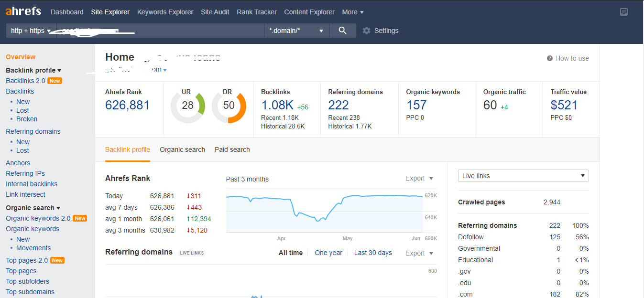The height and width of the screenshot is (298, 644).
Task: Open Keywords Explorer from the top menu
Action: [165, 12]
